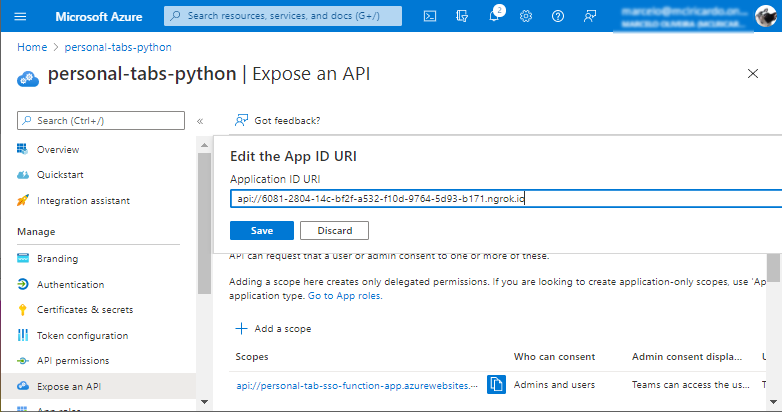This screenshot has width=782, height=412.
Task: Open the notifications bell
Action: pyautogui.click(x=494, y=16)
